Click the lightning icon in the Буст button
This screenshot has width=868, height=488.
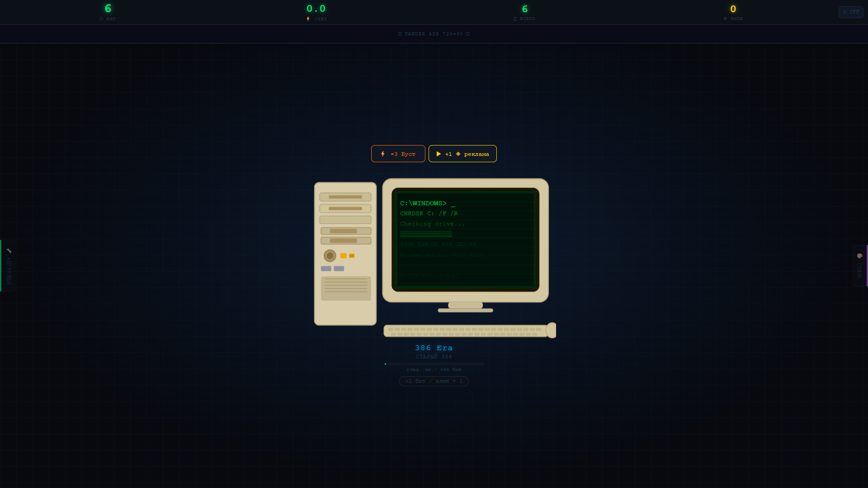pyautogui.click(x=382, y=154)
